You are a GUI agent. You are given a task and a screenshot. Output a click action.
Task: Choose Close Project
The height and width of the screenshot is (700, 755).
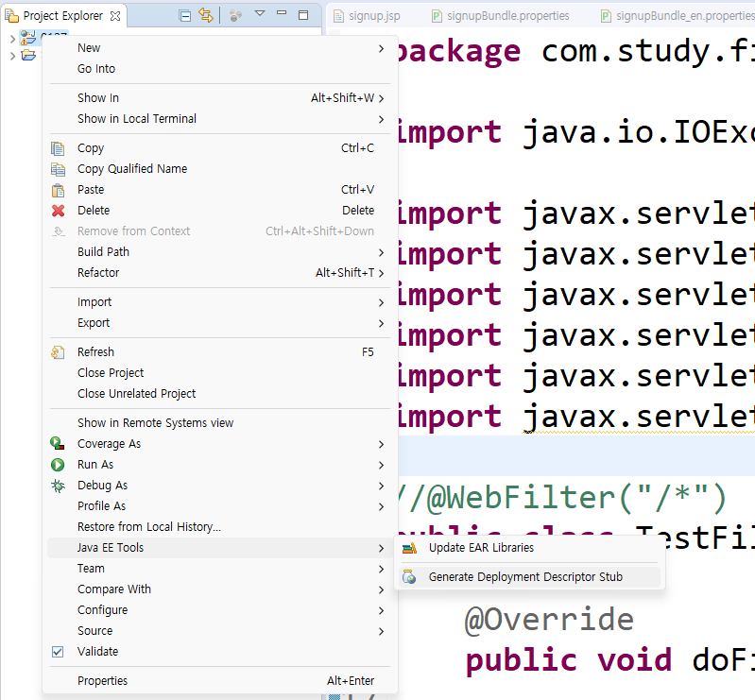[x=220, y=373]
